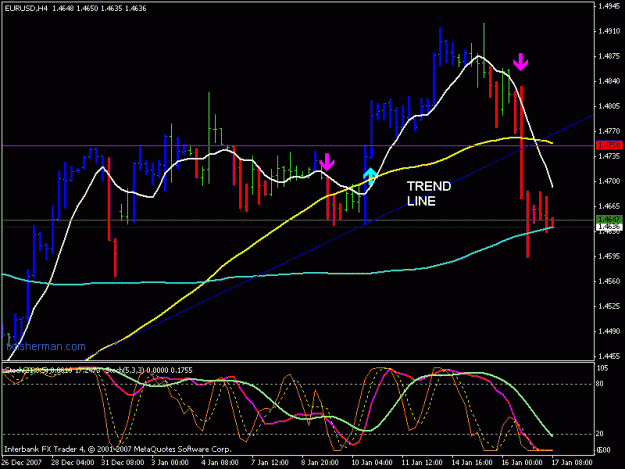Click the 14 Jan 16:00 date label
625x469 pixels.
472,463
